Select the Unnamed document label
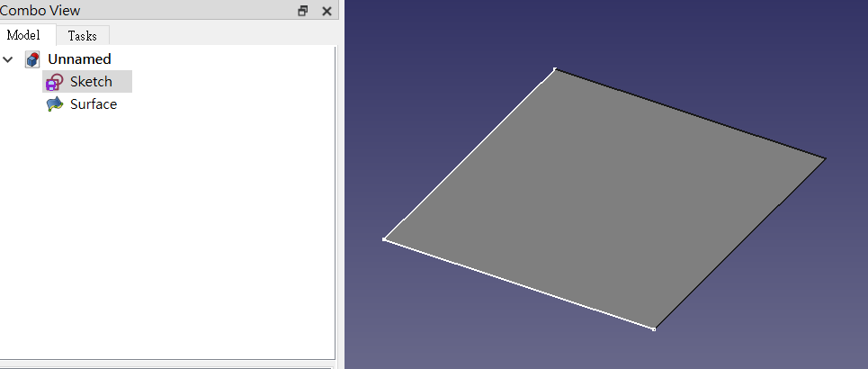Viewport: 868px width, 369px height. (x=79, y=59)
